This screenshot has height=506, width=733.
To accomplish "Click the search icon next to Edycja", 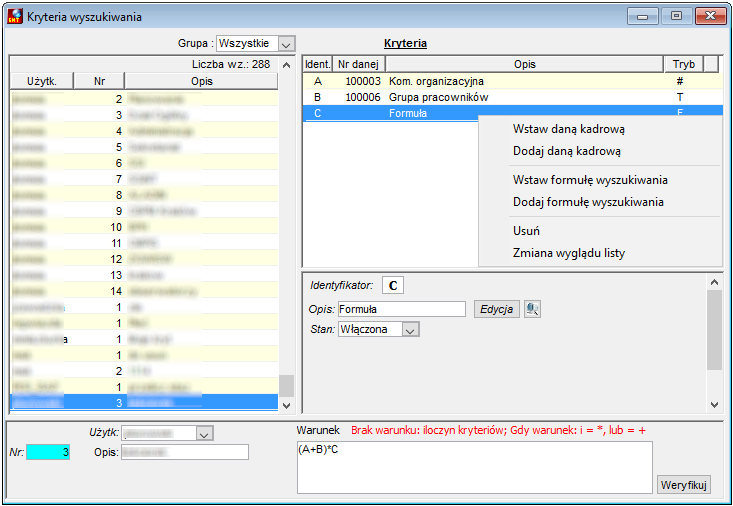I will click(x=532, y=309).
